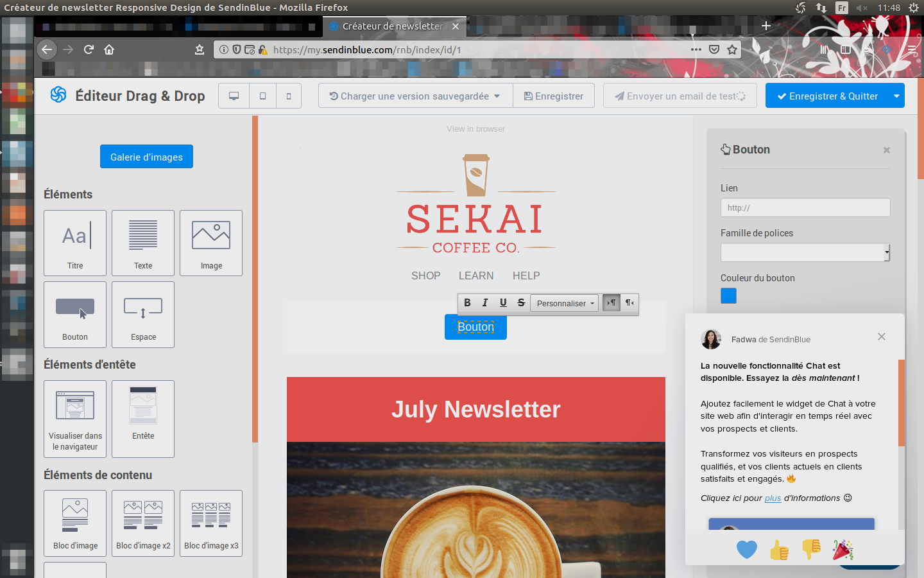Open the View in browser link

tap(475, 129)
